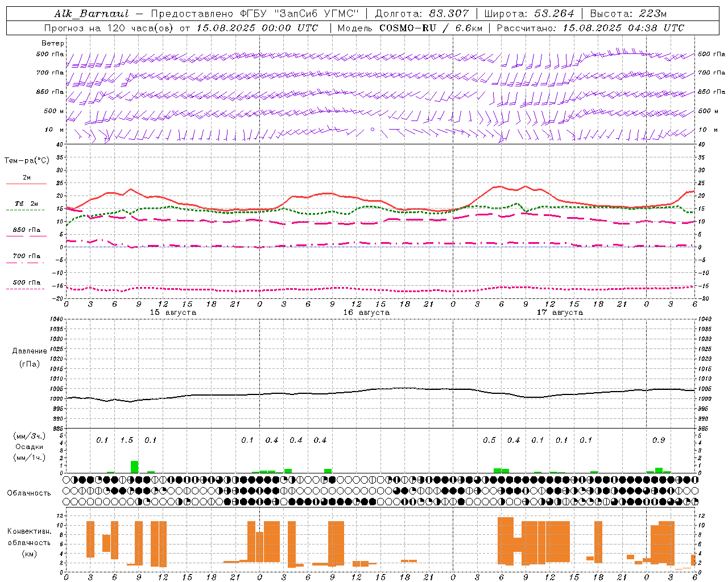Click the Облачность row label
Image resolution: width=728 pixels, height=582 pixels.
click(x=28, y=493)
